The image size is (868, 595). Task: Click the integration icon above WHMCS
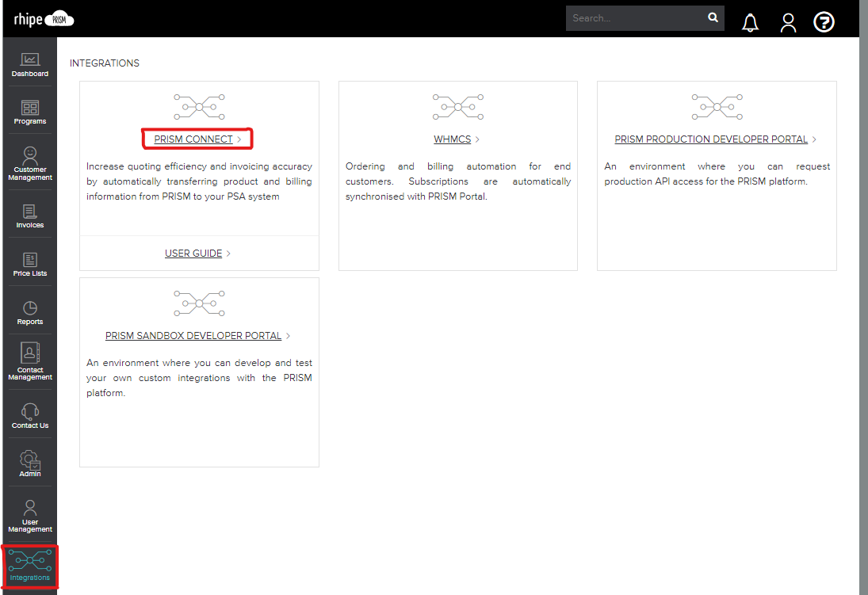tap(458, 107)
